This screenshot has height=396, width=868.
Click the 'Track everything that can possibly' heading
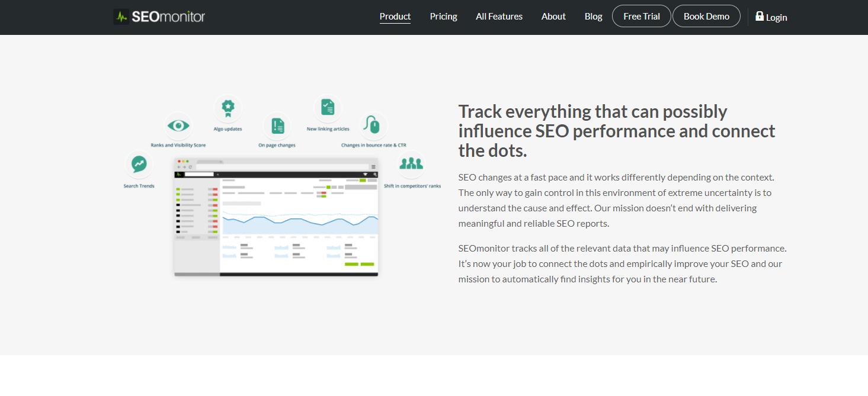[x=617, y=131]
